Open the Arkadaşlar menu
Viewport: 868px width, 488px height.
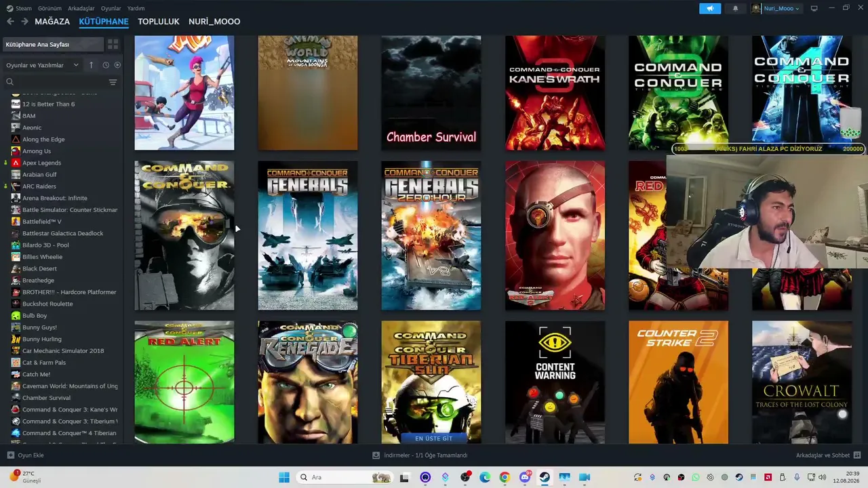point(81,8)
